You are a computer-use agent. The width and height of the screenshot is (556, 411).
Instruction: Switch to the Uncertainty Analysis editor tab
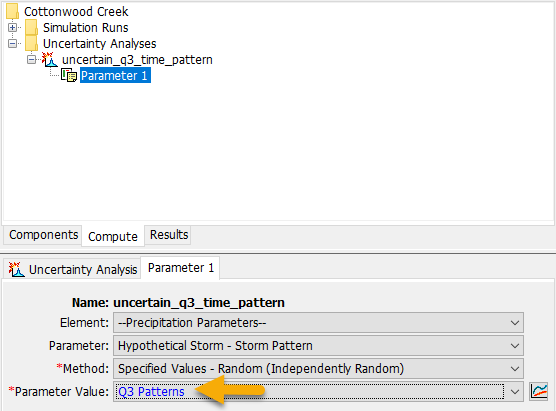click(x=73, y=270)
